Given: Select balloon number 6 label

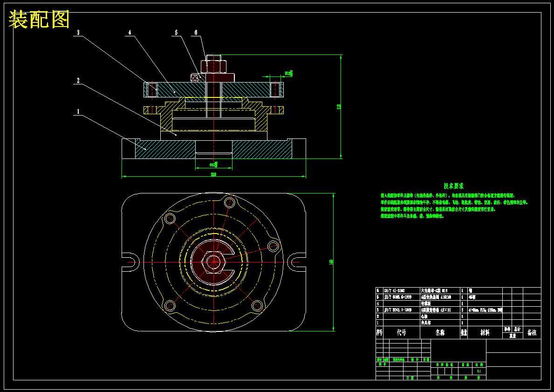Looking at the screenshot, I should point(196,33).
